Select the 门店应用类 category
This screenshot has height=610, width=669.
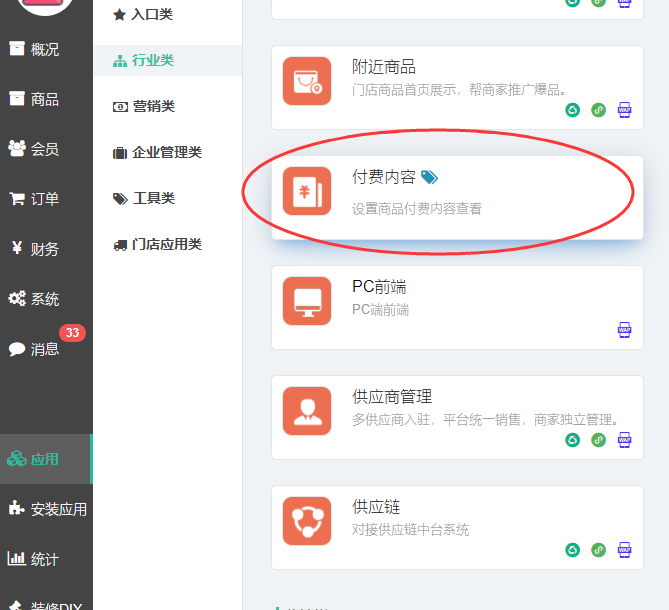tap(168, 244)
